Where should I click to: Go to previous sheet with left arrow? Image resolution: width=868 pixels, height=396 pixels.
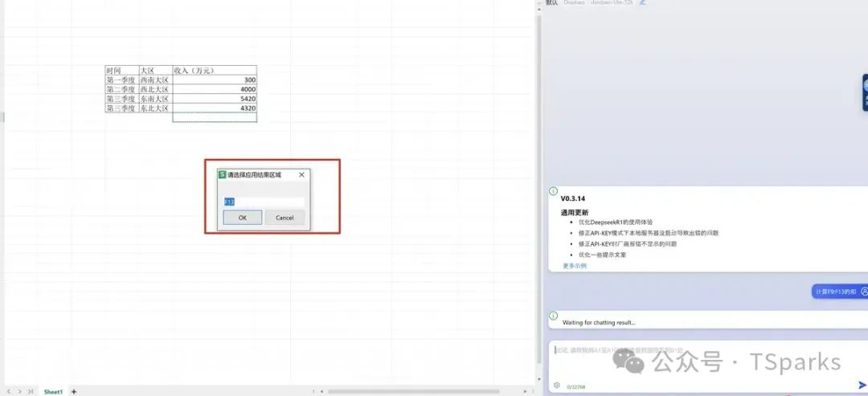[8, 391]
